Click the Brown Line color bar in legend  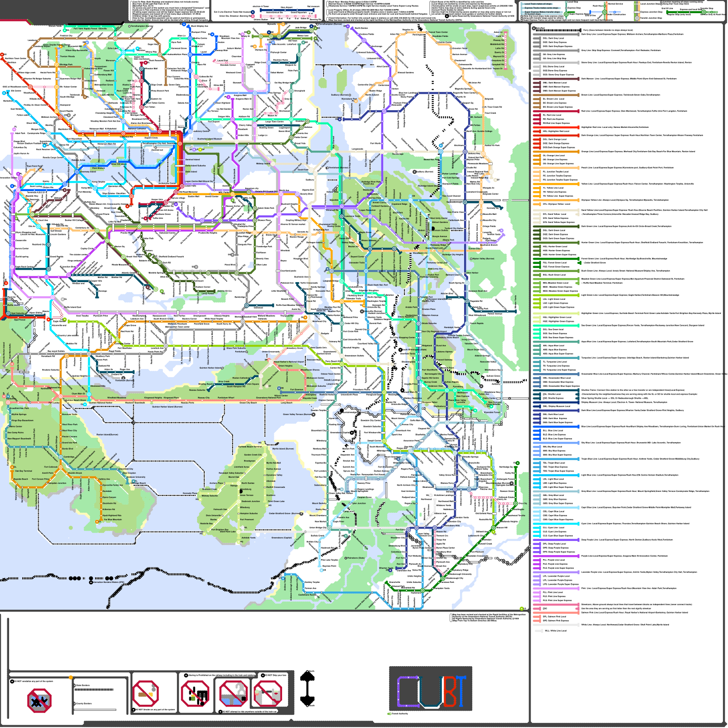click(x=556, y=95)
